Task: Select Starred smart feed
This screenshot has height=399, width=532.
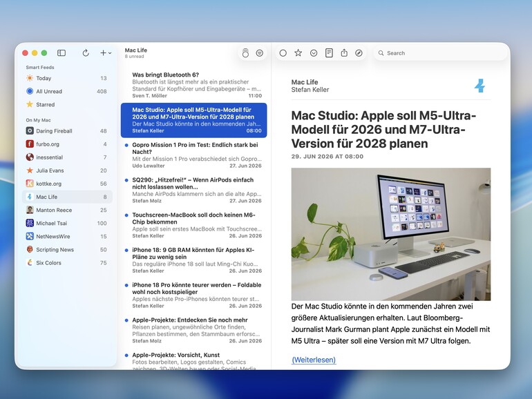Action: point(67,105)
